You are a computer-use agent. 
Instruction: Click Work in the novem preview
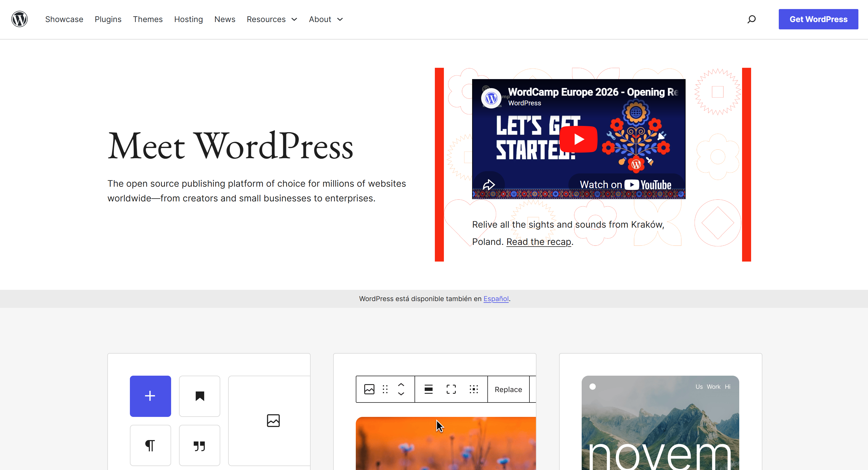(x=713, y=386)
